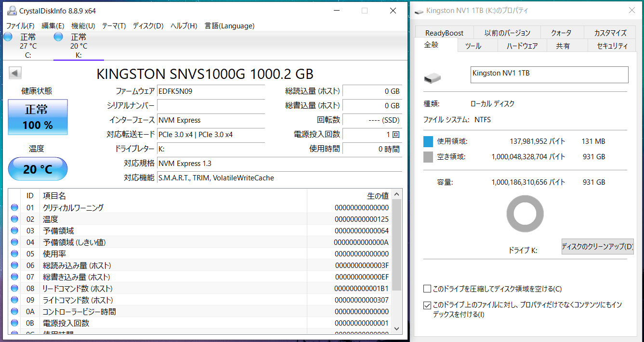This screenshot has width=644, height=342.
Task: Switch to the セキュリティ tab
Action: coord(612,46)
